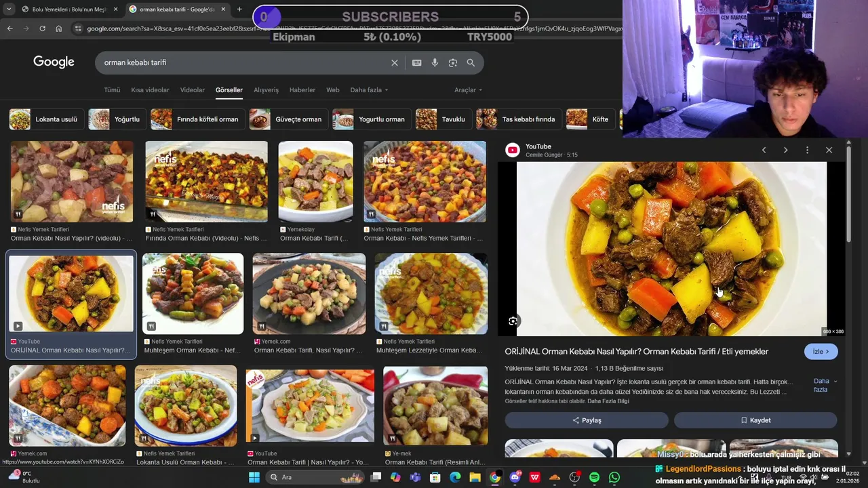The width and height of the screenshot is (868, 488).
Task: Click the magnifier search submit icon
Action: click(x=471, y=62)
